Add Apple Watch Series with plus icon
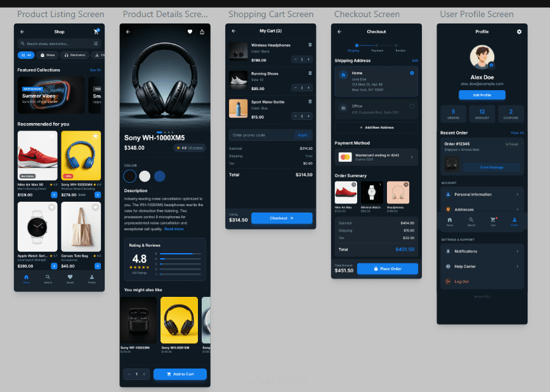Image resolution: width=550 pixels, height=392 pixels. point(54,266)
